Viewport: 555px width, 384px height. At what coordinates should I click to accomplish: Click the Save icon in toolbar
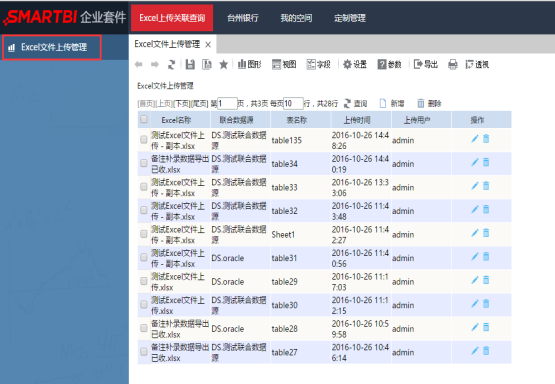190,64
